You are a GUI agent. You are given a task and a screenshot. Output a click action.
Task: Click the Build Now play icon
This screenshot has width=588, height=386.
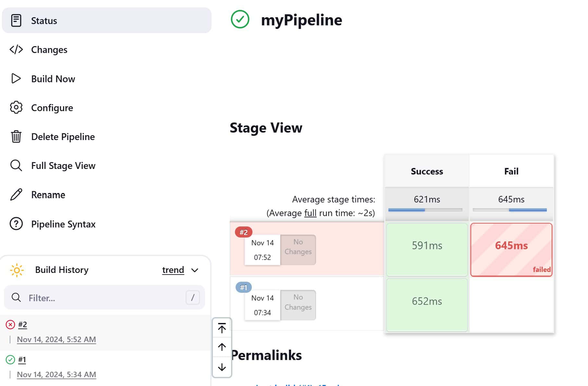click(16, 78)
